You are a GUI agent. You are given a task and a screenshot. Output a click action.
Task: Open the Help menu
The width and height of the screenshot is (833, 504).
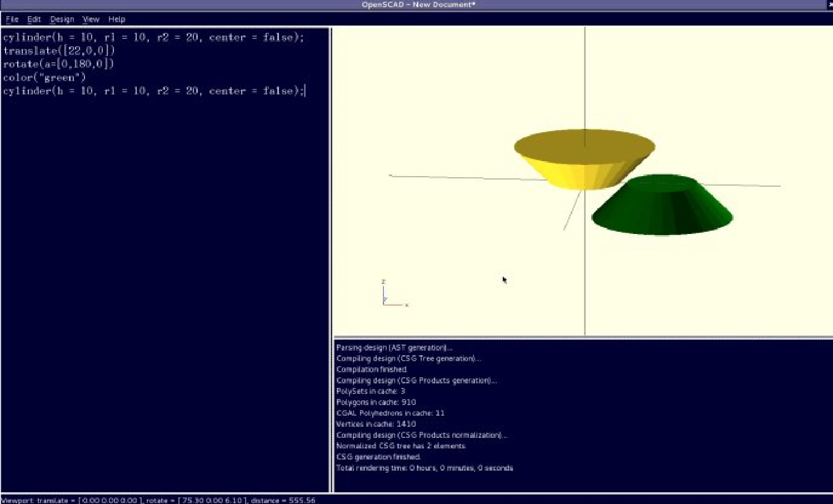tap(117, 19)
